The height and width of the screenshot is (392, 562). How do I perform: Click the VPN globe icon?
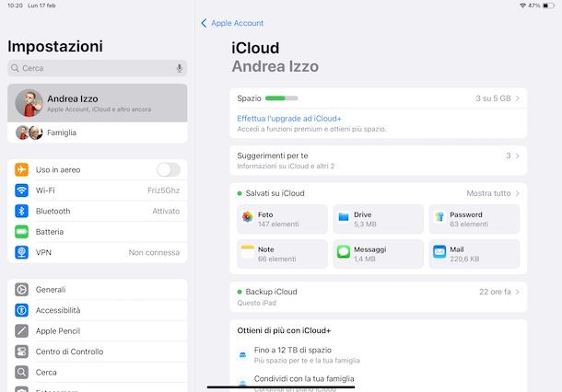tap(21, 252)
